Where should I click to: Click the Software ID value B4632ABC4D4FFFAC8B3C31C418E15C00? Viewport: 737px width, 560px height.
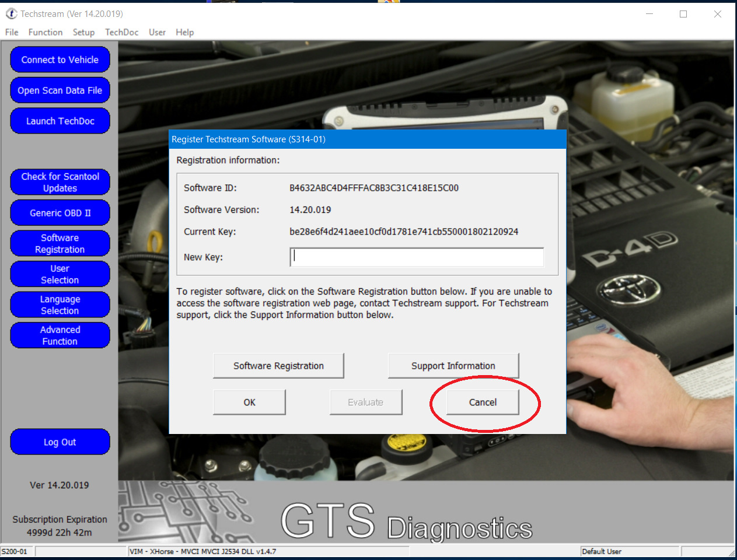pyautogui.click(x=374, y=188)
